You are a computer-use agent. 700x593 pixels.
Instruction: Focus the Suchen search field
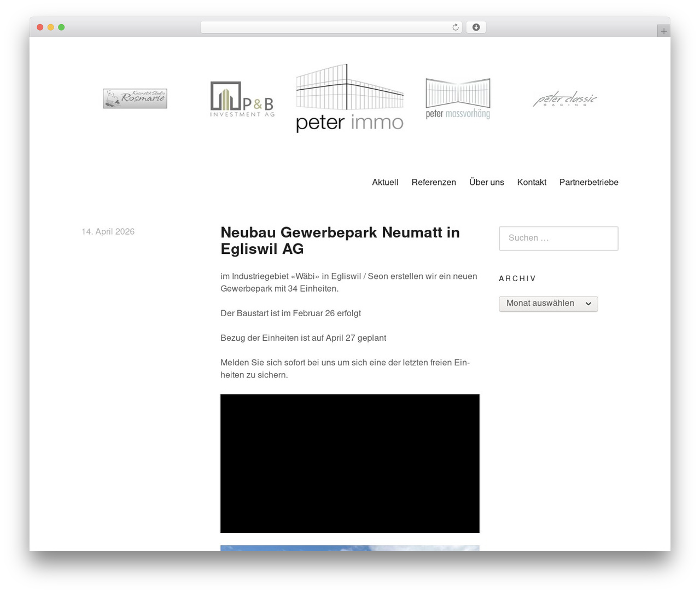(x=558, y=239)
